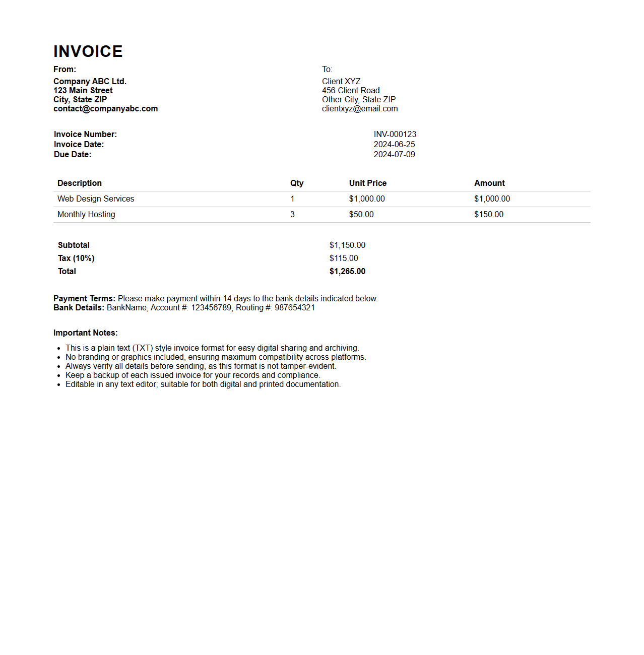Image resolution: width=644 pixels, height=655 pixels.
Task: Select the Company ABC Ltd. name
Action: (90, 82)
